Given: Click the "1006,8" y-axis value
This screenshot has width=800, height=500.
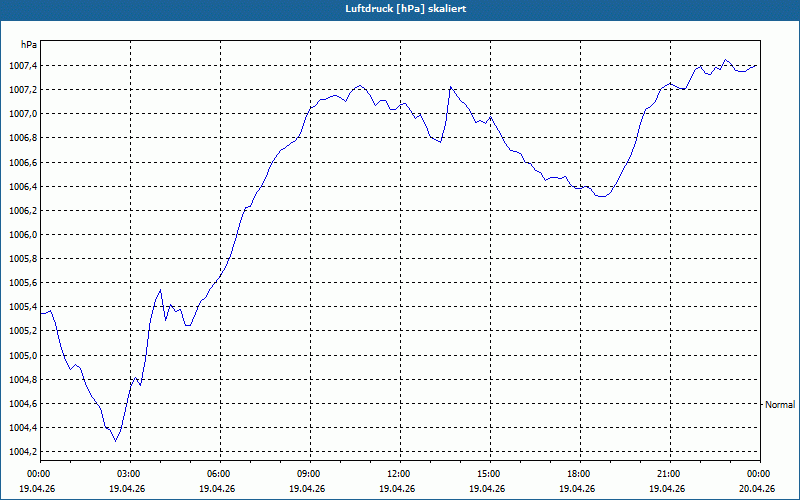Looking at the screenshot, I should pos(23,138).
